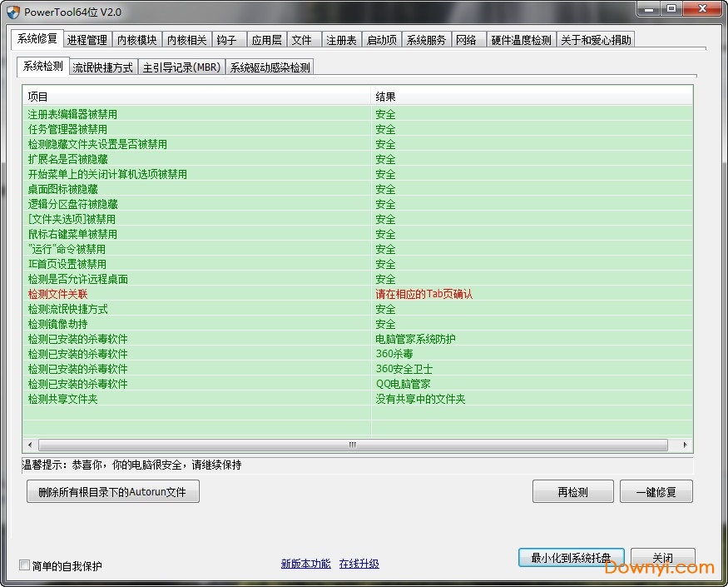Click the PowerTool application icon in title bar
Screen dimensions: 728x587
[x=12, y=12]
